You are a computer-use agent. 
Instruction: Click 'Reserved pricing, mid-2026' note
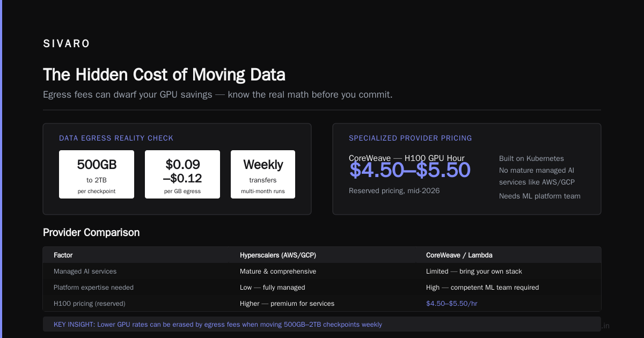[x=394, y=191]
